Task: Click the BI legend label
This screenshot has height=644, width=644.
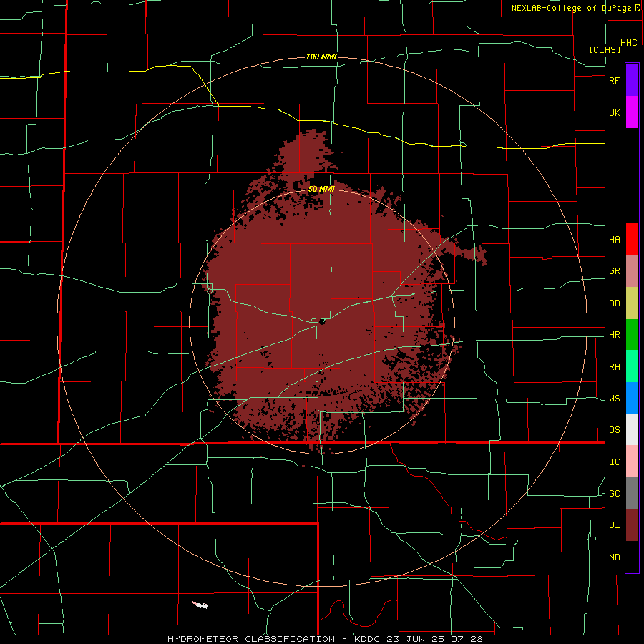Action: (x=614, y=525)
